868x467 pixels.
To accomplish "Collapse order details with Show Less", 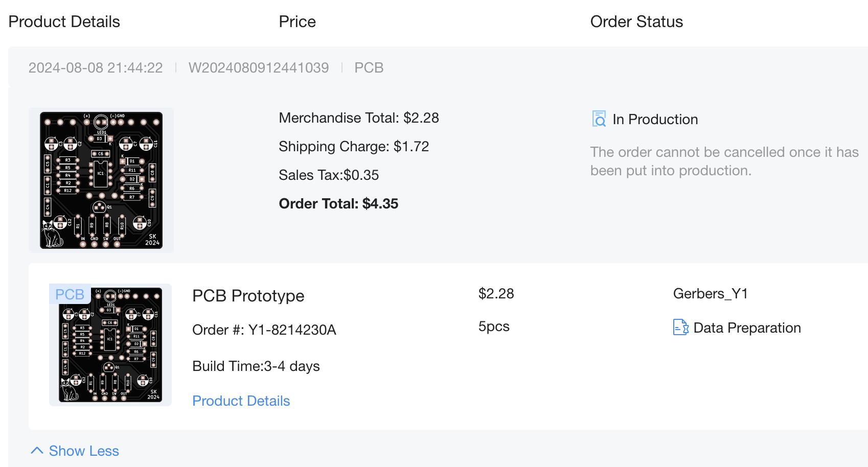I will 84,451.
